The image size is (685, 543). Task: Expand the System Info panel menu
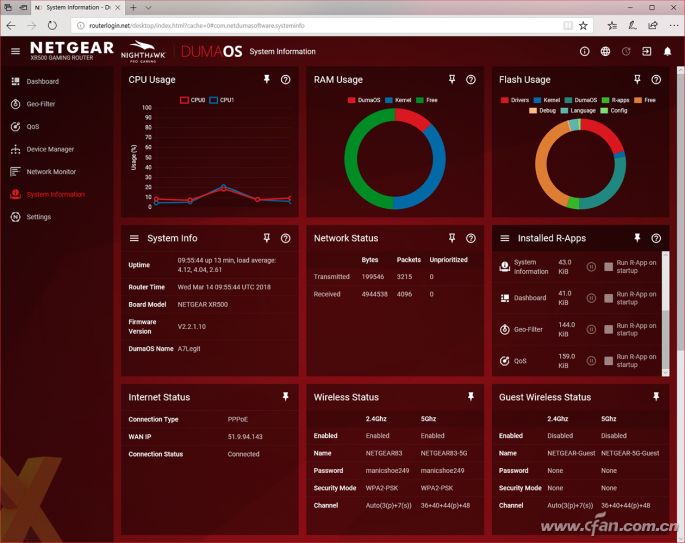tap(134, 238)
